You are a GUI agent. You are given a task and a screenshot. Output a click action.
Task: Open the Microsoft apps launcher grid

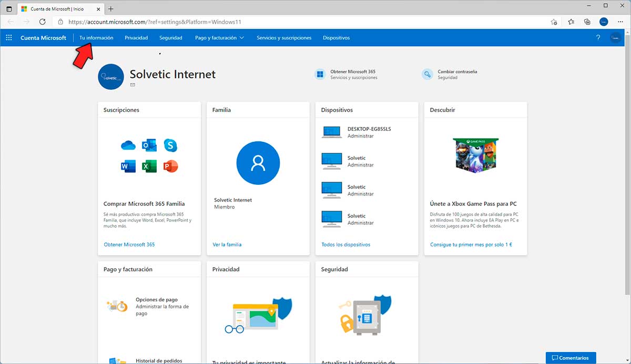click(8, 38)
